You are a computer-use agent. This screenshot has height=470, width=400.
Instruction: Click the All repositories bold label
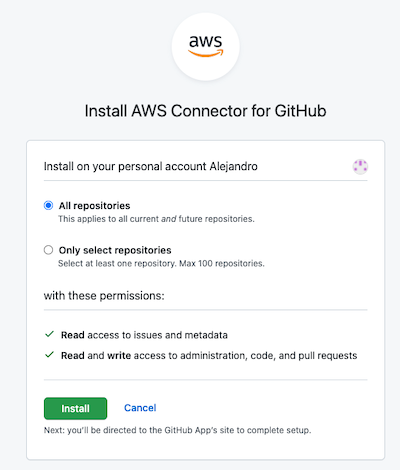(x=94, y=206)
